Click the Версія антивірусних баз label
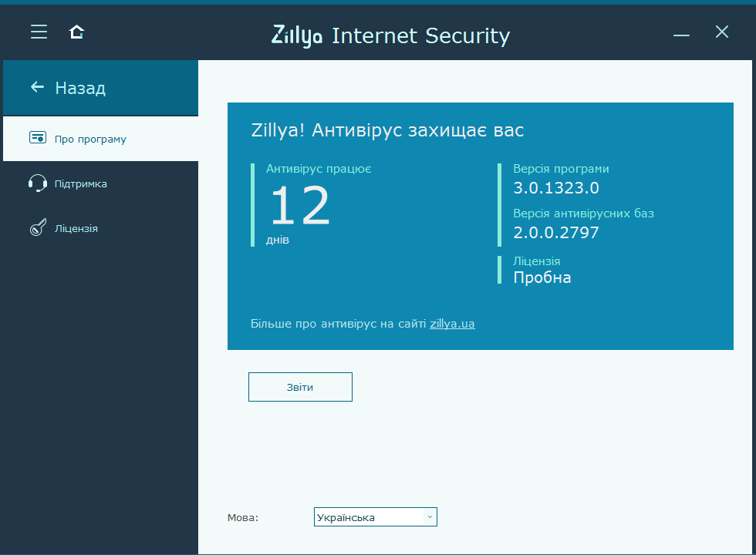 tap(583, 214)
